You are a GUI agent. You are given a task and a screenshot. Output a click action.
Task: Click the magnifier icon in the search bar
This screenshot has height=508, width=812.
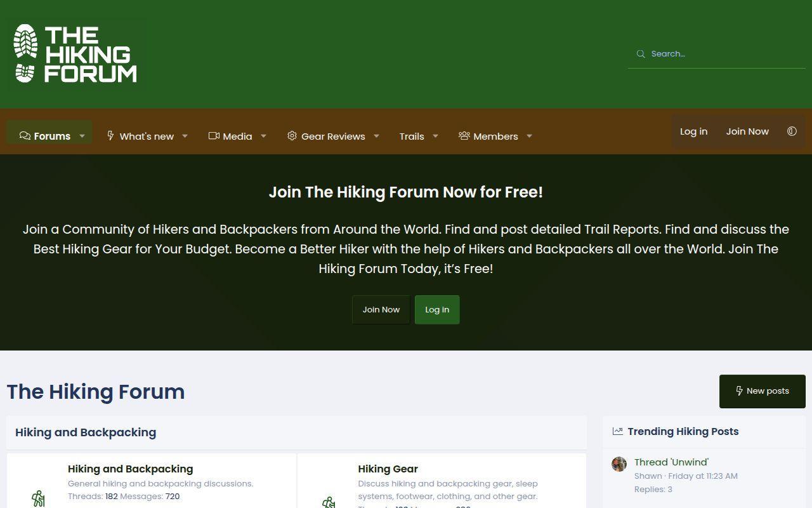coord(641,54)
